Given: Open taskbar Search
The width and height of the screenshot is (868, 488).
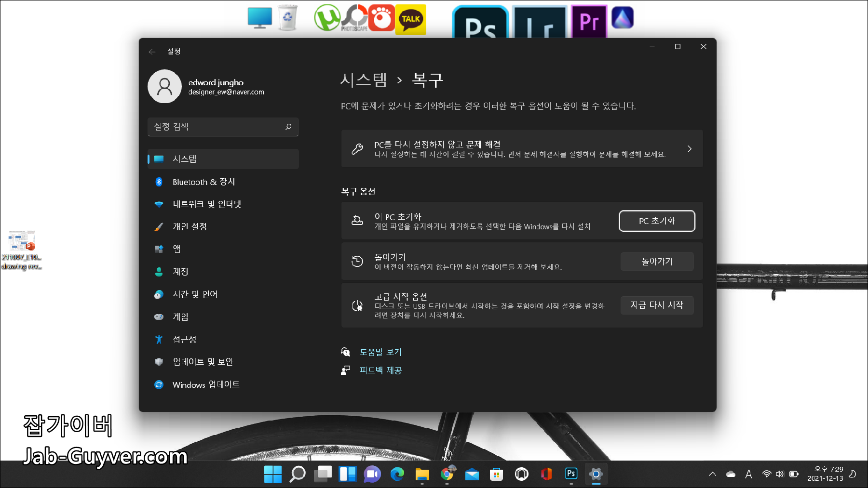Looking at the screenshot, I should coord(298,475).
